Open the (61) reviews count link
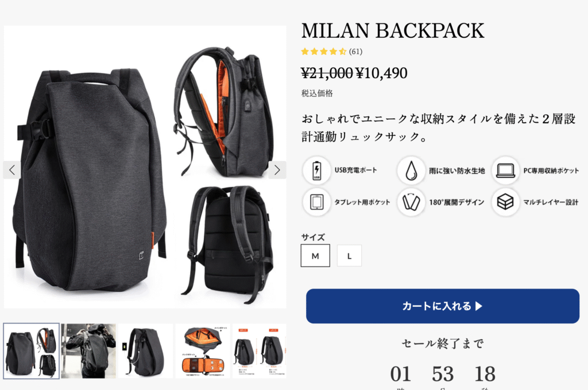 click(355, 52)
